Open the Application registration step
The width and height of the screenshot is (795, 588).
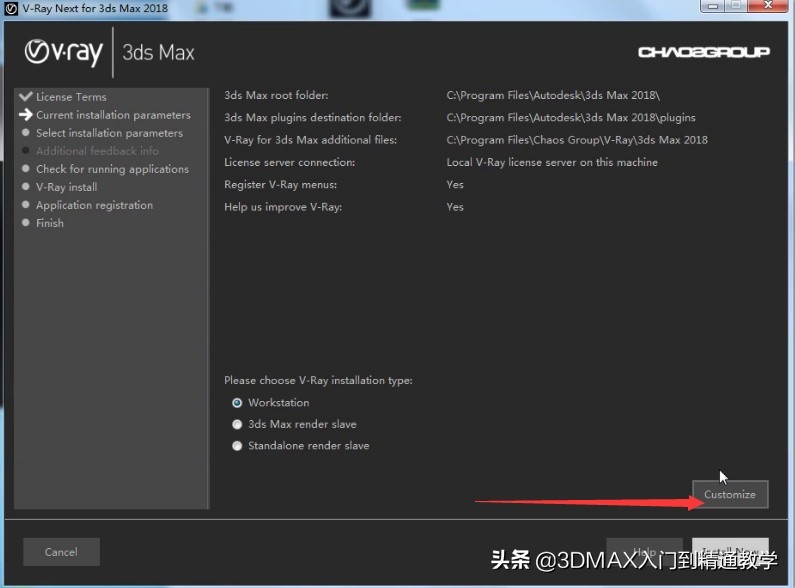pos(94,205)
